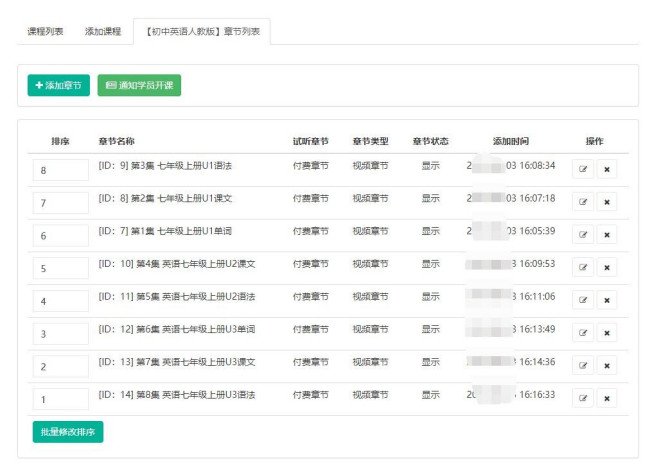Delete chapter ID 10 第4集 row
Image resolution: width=650 pixels, height=464 pixels.
(607, 267)
